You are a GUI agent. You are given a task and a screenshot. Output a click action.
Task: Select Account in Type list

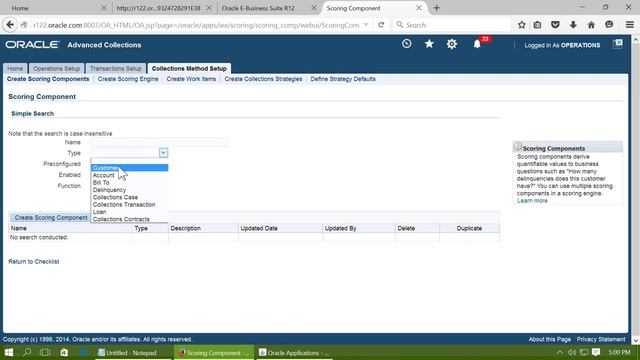pos(129,175)
